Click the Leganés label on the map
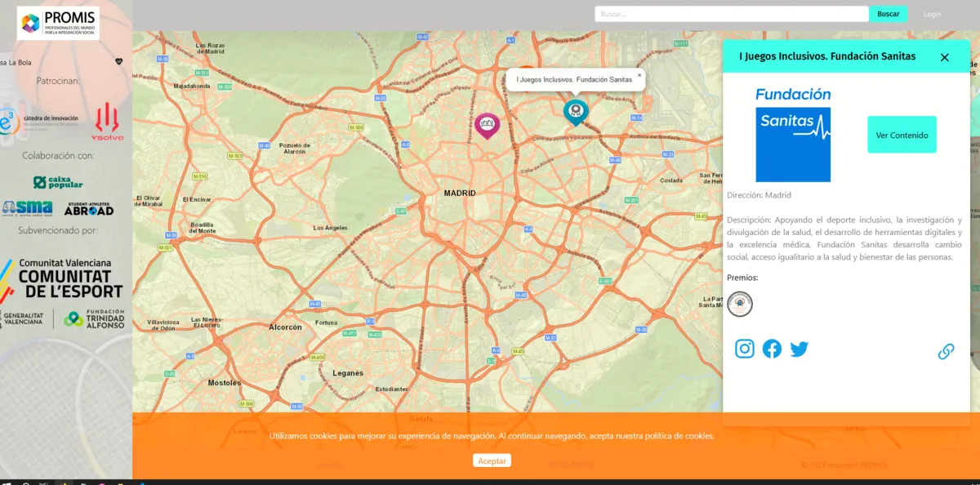The width and height of the screenshot is (980, 485). 348,373
